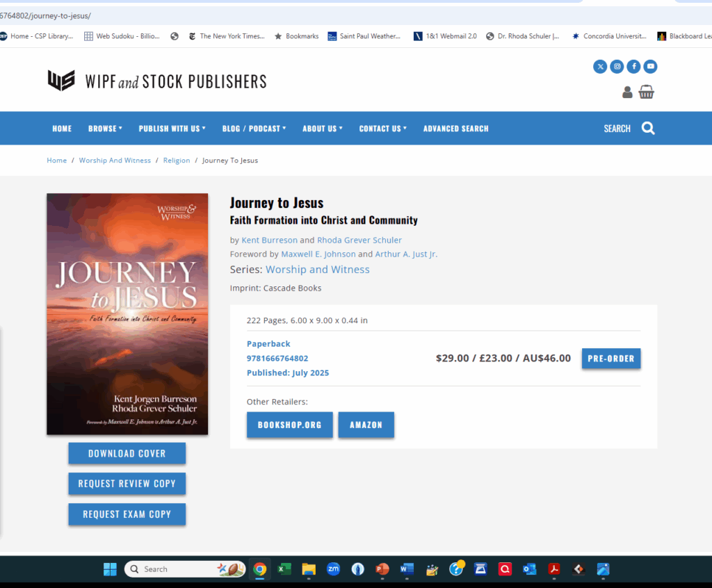Open Home - CSP Library bookmark

(36, 36)
